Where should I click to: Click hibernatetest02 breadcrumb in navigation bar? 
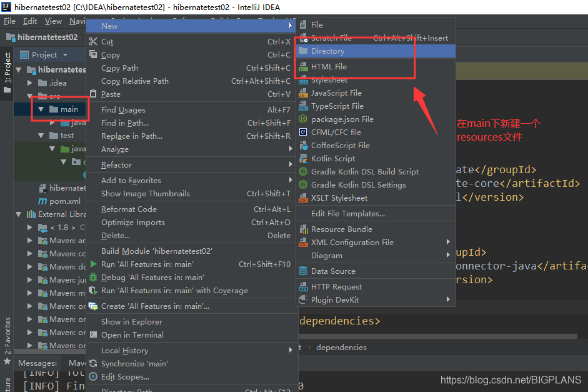[47, 37]
